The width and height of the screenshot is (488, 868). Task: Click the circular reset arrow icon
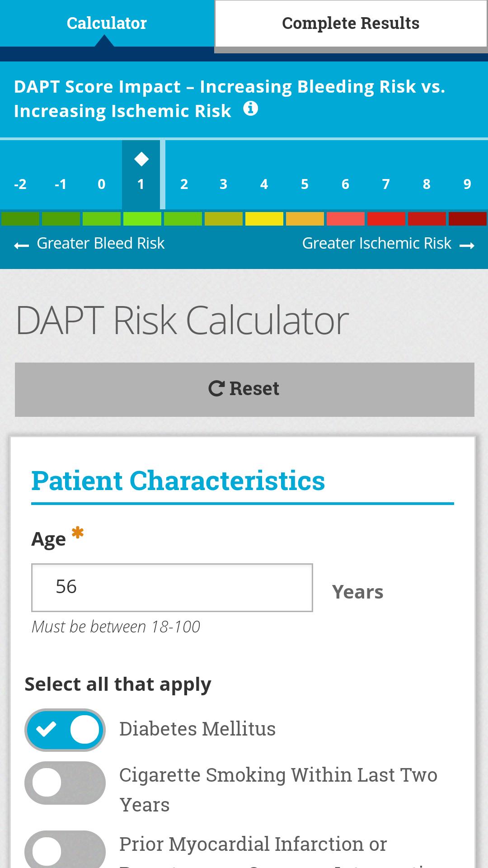pyautogui.click(x=216, y=389)
